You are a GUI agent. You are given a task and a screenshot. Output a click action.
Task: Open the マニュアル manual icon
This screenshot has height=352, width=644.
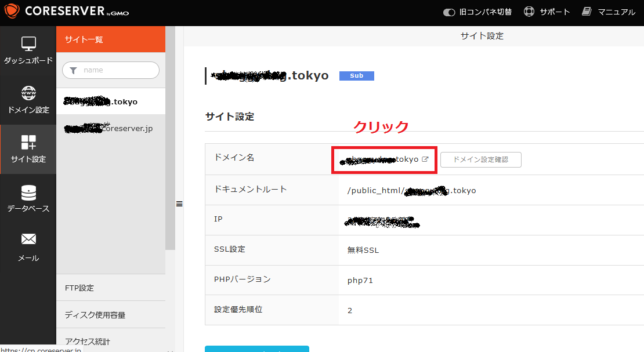click(x=586, y=10)
